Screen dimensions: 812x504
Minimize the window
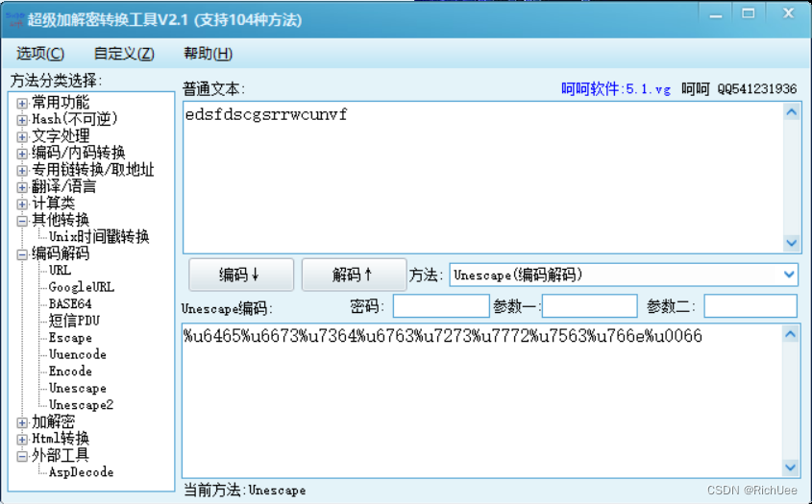(x=716, y=15)
